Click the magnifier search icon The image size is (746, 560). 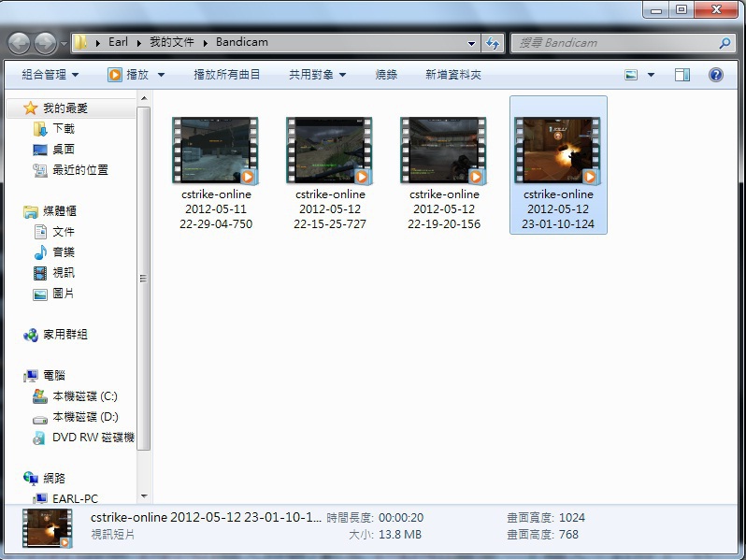click(724, 43)
